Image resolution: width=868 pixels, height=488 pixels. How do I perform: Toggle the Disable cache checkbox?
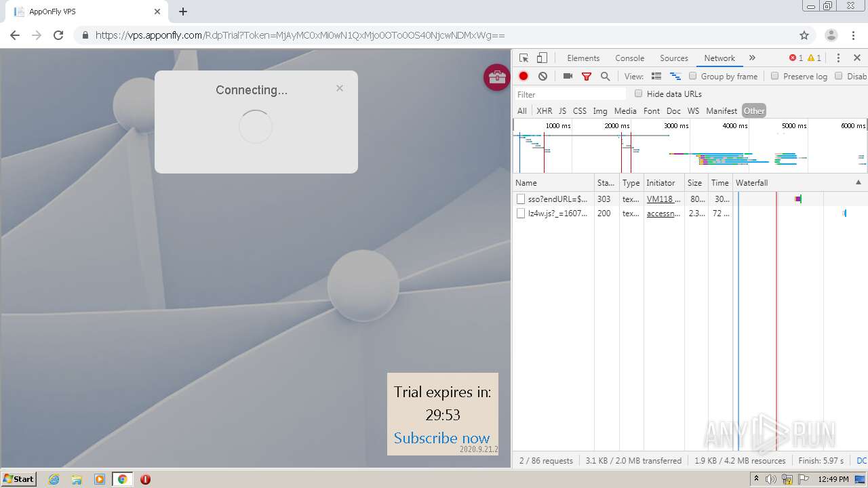(838, 76)
